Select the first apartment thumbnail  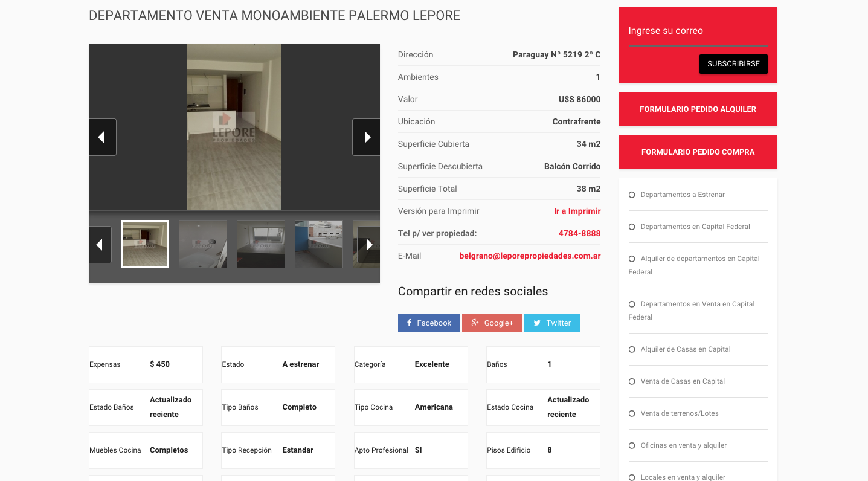145,244
